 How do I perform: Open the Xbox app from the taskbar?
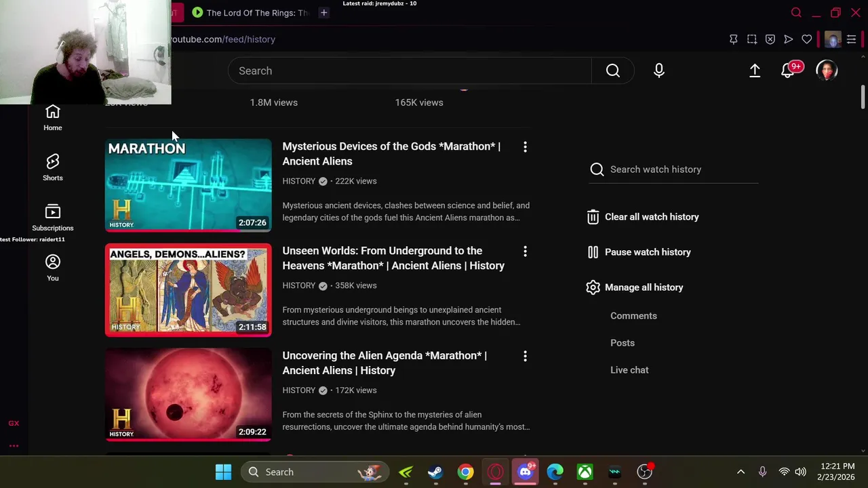tap(585, 472)
